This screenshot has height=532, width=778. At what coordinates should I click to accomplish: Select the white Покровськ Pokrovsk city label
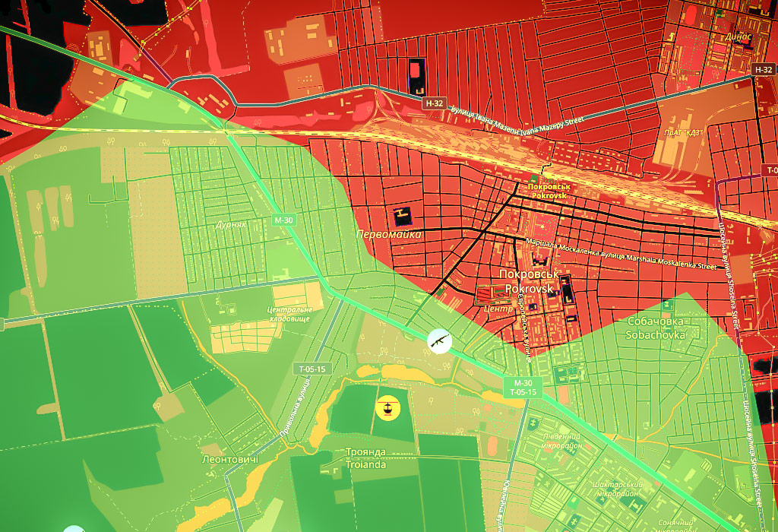529,282
